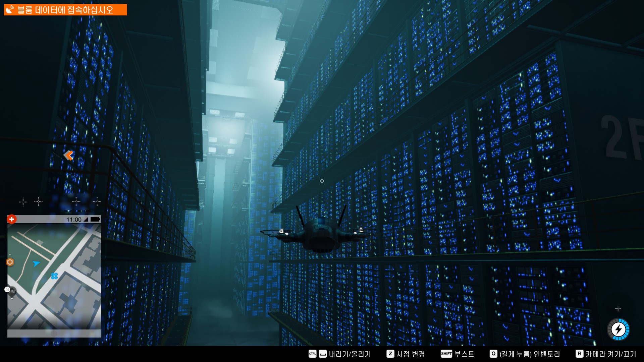Click the blue quadcopter icon on minimap
This screenshot has width=644, height=362.
point(54,276)
